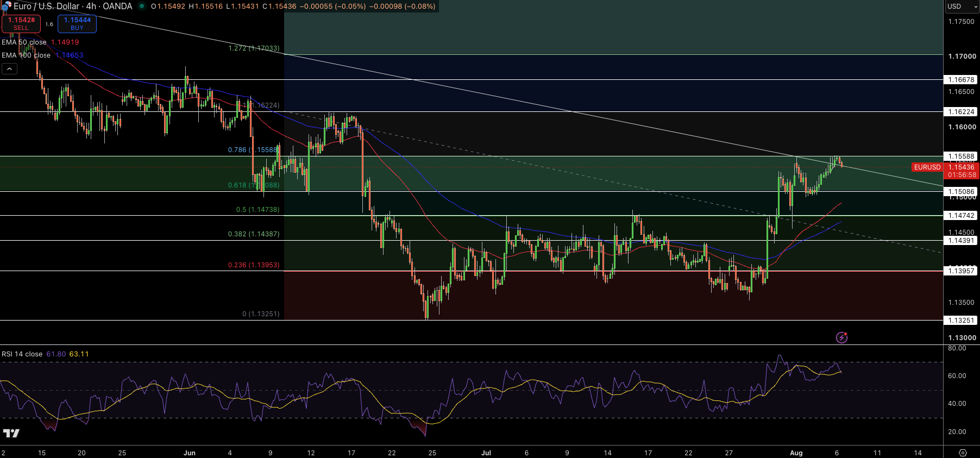The image size is (980, 458).
Task: Click the 1.13957 price axis label
Action: click(961, 271)
